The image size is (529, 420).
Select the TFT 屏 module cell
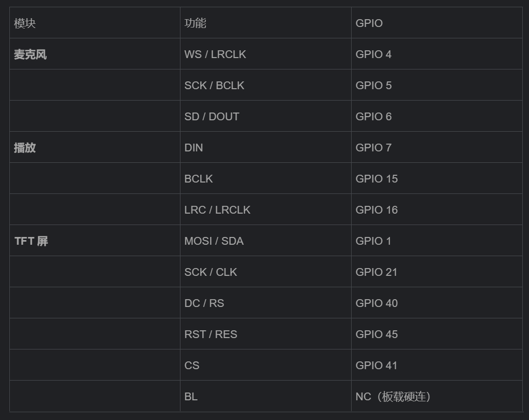[x=95, y=241]
